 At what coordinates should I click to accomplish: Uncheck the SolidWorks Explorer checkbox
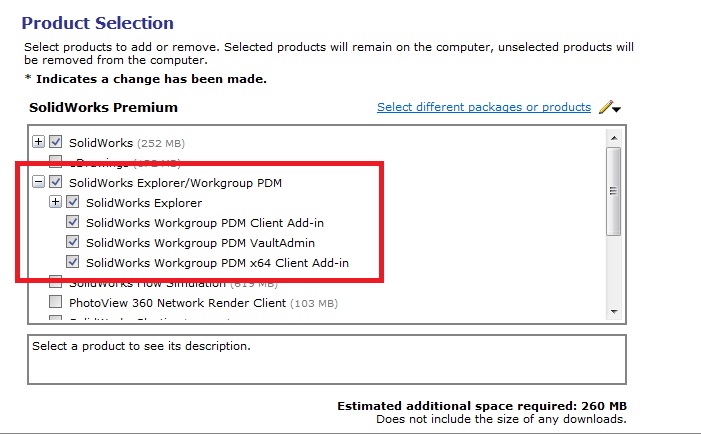point(73,203)
